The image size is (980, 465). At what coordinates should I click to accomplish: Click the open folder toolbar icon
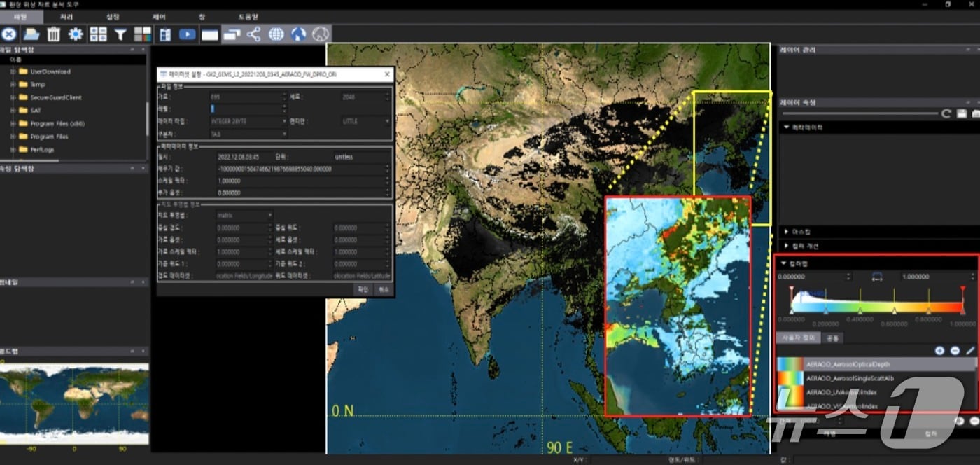[x=31, y=34]
